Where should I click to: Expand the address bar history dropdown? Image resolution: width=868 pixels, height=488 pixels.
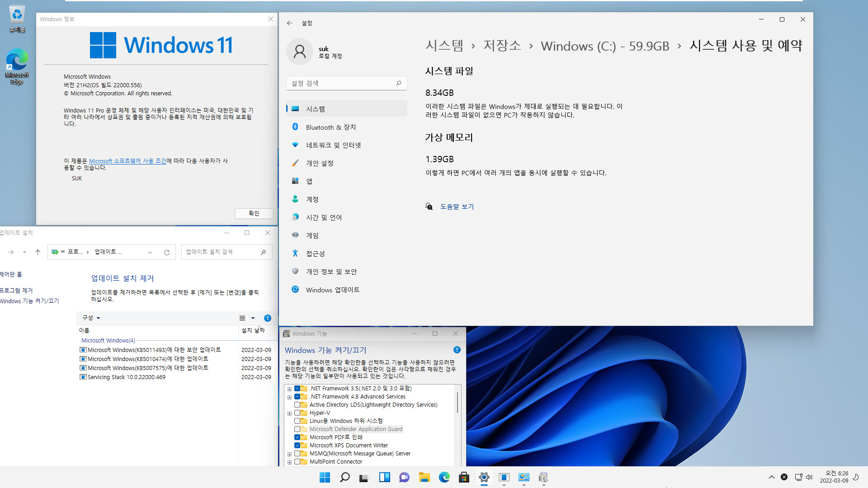tap(150, 253)
